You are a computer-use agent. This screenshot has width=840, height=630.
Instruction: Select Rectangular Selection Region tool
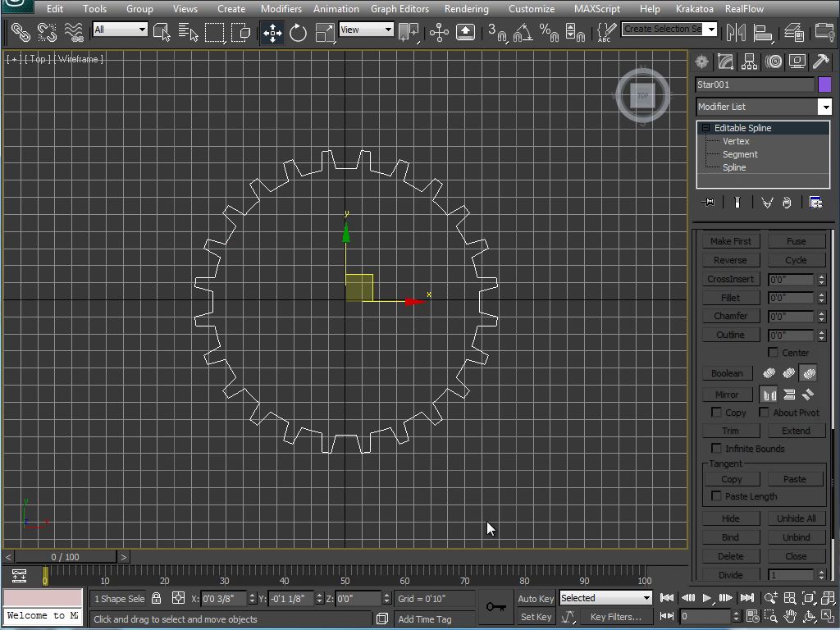click(214, 32)
